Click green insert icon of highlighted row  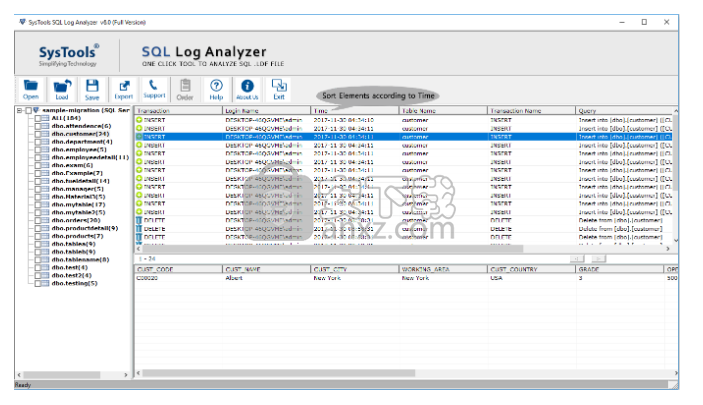(139, 137)
